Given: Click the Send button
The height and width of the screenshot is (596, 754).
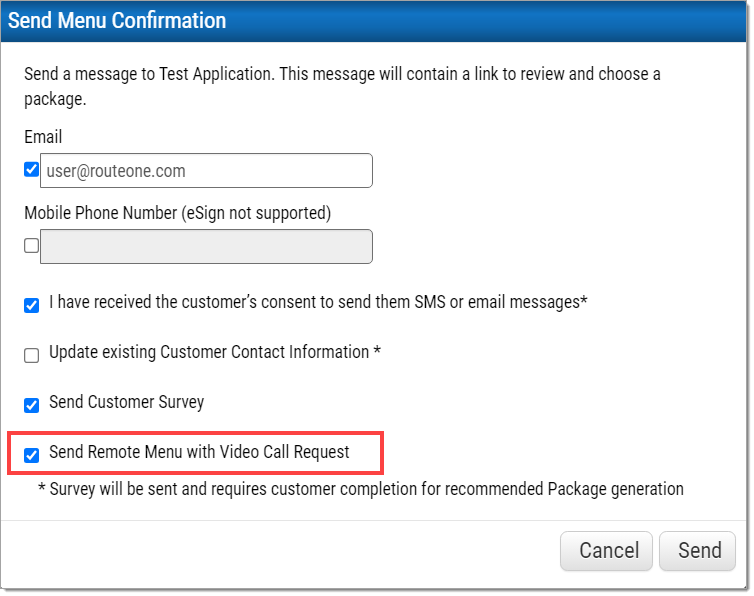Looking at the screenshot, I should tap(698, 551).
